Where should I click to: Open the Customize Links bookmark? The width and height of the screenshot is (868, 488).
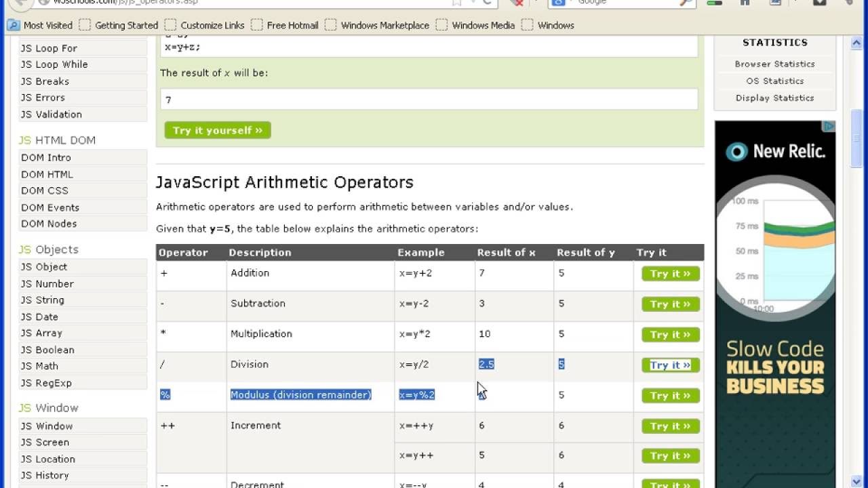click(x=204, y=25)
